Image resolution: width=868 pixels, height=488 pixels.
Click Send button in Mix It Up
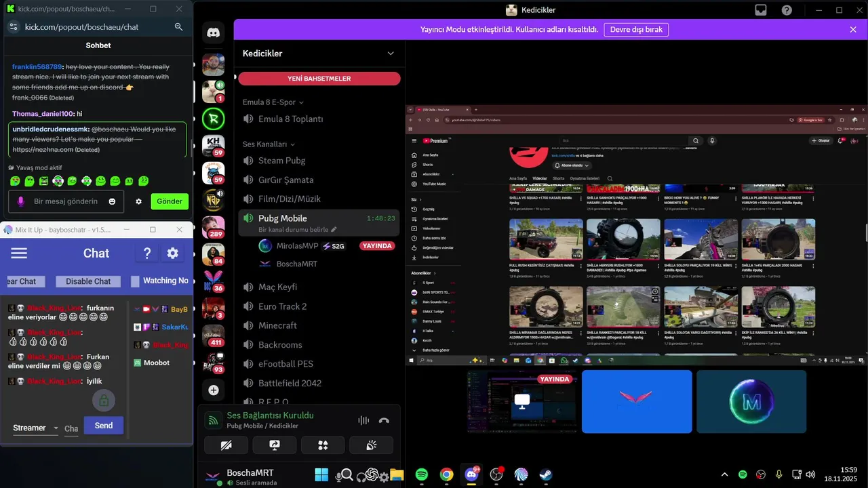tap(104, 425)
